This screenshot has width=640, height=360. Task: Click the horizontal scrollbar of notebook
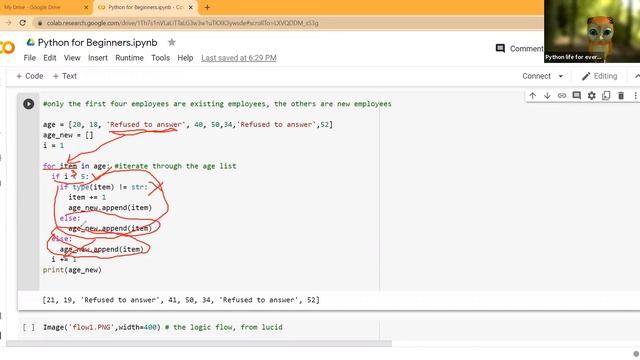click(199, 344)
